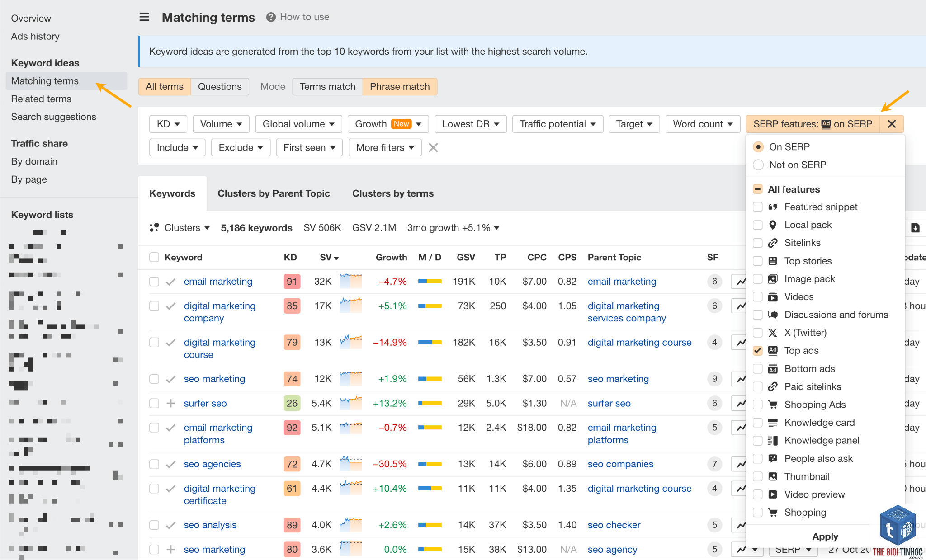Click the Thumbnail icon
The width and height of the screenshot is (926, 560).
(773, 476)
